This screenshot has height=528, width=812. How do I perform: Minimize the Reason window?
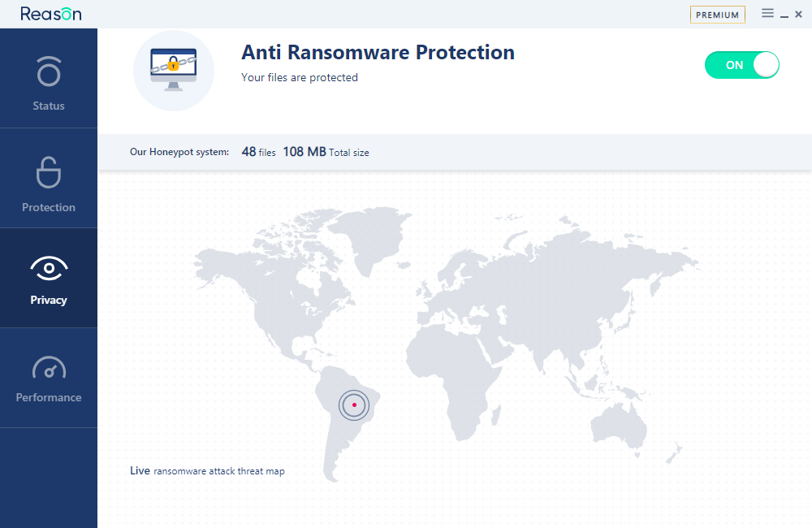coord(784,15)
